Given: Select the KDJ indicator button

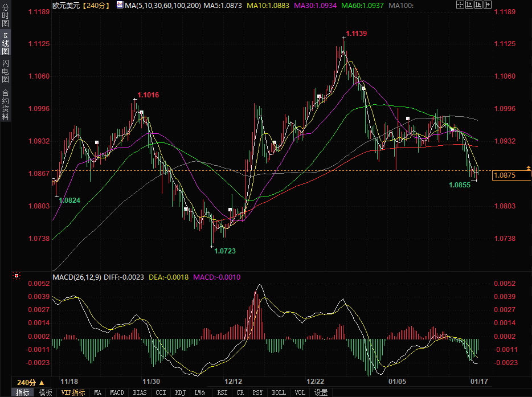Looking at the screenshot, I should pyautogui.click(x=181, y=392).
